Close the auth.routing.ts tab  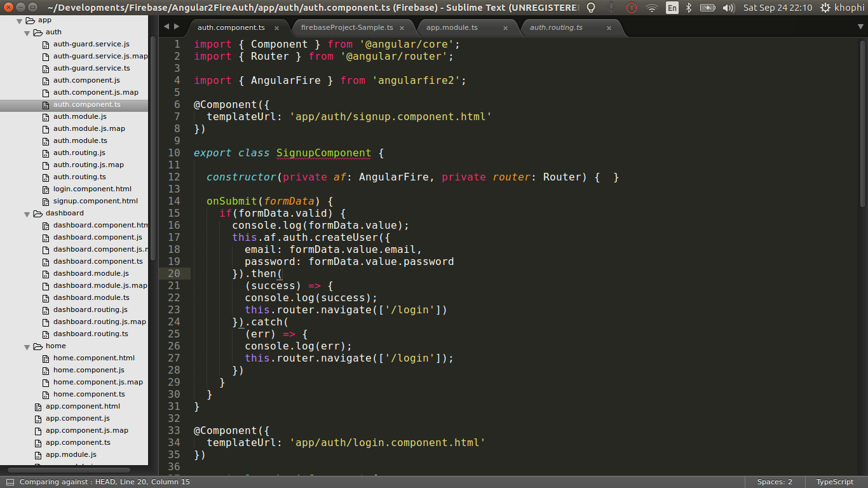[x=609, y=28]
